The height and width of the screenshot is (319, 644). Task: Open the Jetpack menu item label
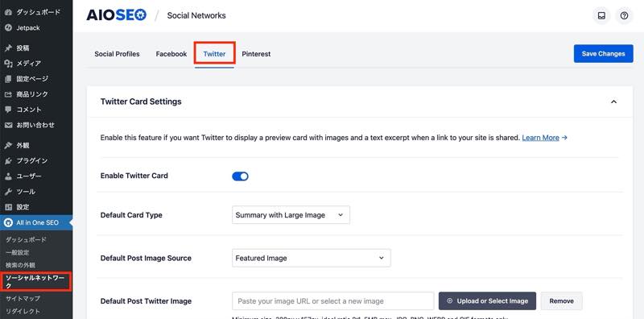pos(28,28)
